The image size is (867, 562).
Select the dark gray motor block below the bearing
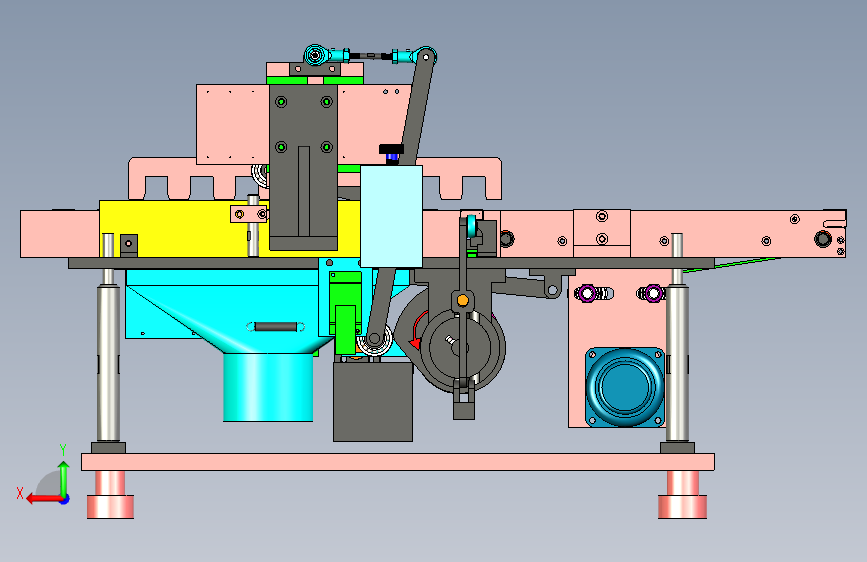click(373, 401)
